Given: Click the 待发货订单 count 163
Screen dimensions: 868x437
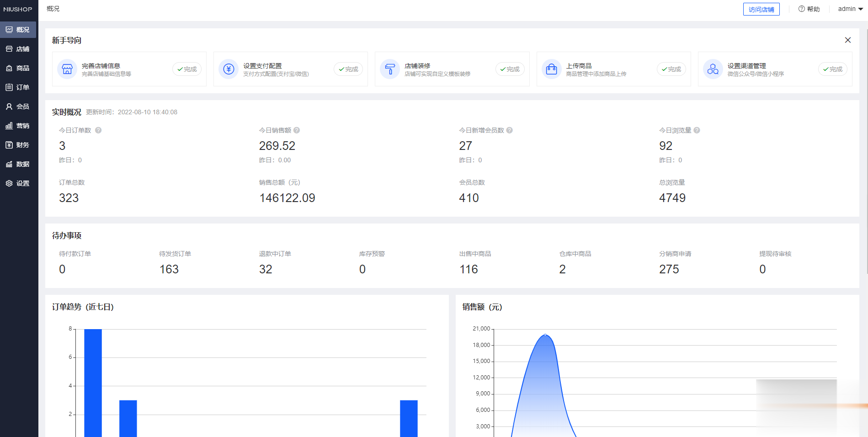Looking at the screenshot, I should coord(169,269).
